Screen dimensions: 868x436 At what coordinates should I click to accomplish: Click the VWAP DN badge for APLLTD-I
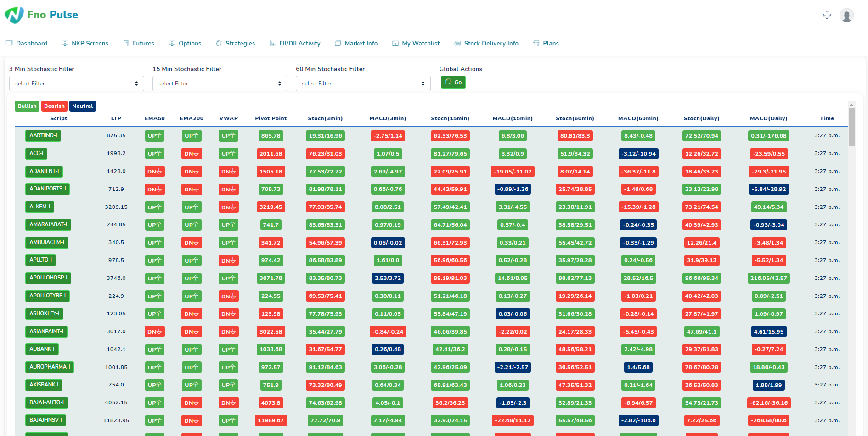[228, 260]
